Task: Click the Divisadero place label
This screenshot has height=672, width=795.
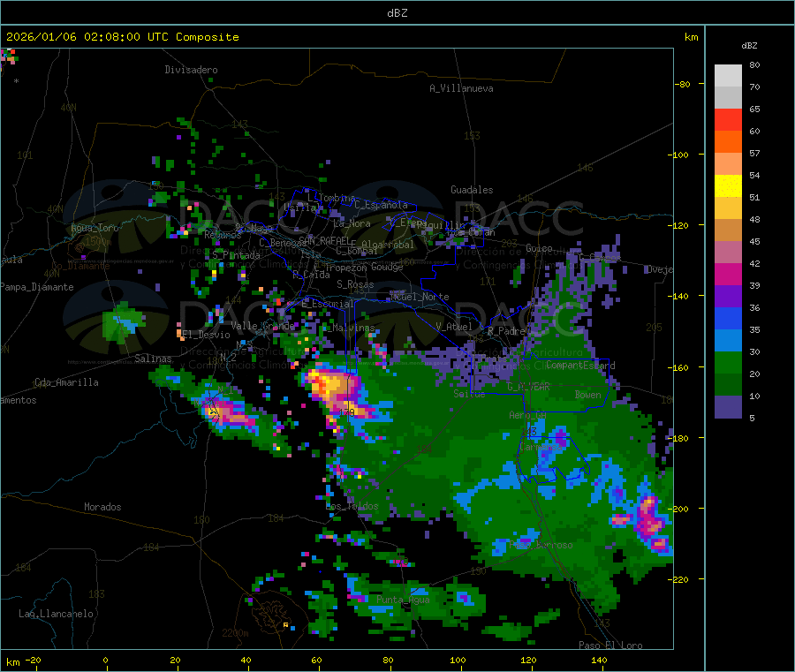Action: [191, 70]
